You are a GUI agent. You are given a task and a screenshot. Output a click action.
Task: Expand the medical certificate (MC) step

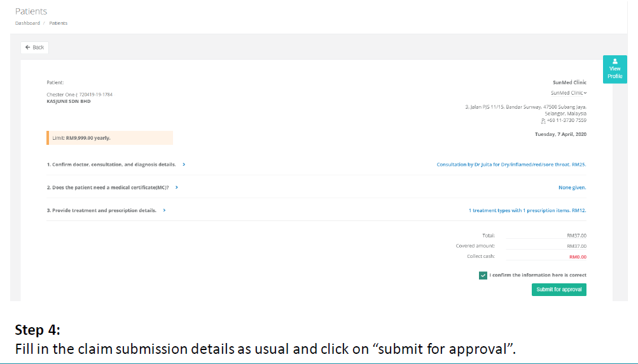(x=176, y=187)
